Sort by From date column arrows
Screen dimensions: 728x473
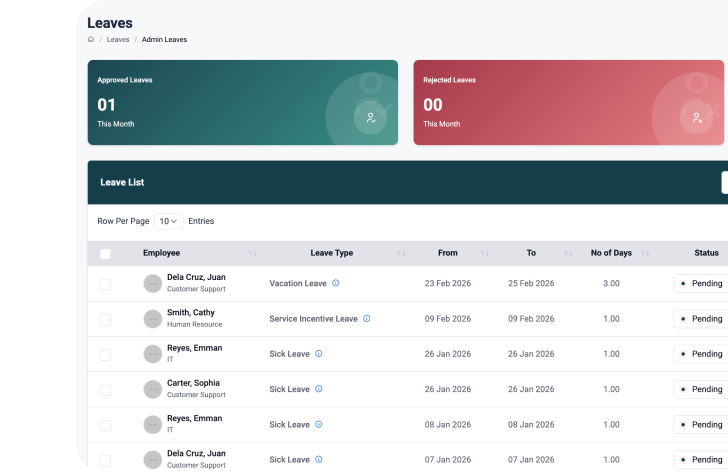tap(485, 253)
